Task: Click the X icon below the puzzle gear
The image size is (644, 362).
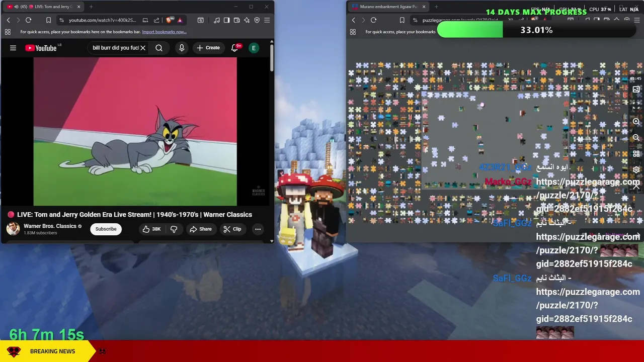Action: (x=636, y=186)
